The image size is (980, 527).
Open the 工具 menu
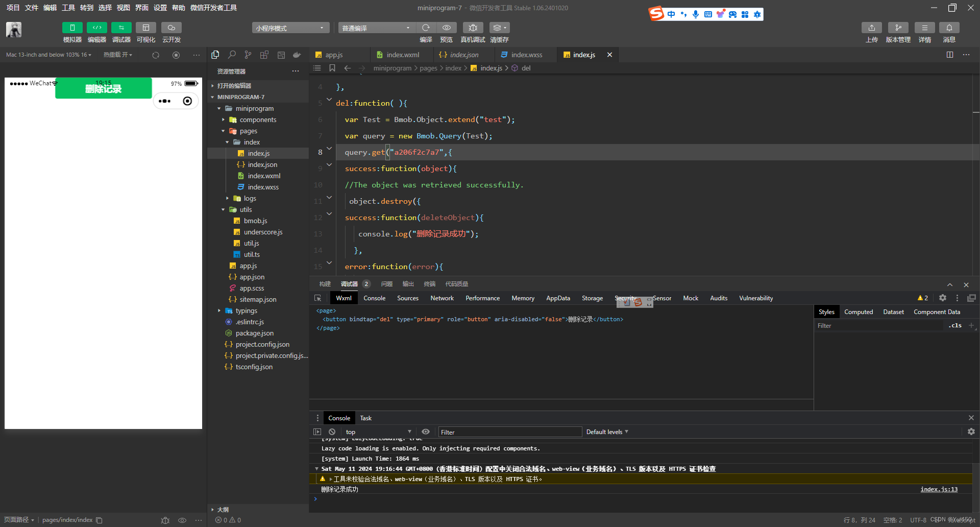tap(68, 8)
